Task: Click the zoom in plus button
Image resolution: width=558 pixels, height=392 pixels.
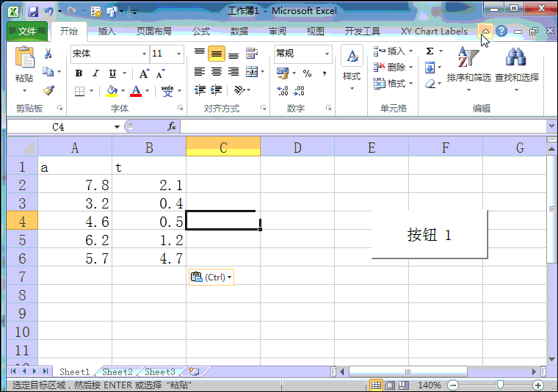Action: pyautogui.click(x=538, y=385)
